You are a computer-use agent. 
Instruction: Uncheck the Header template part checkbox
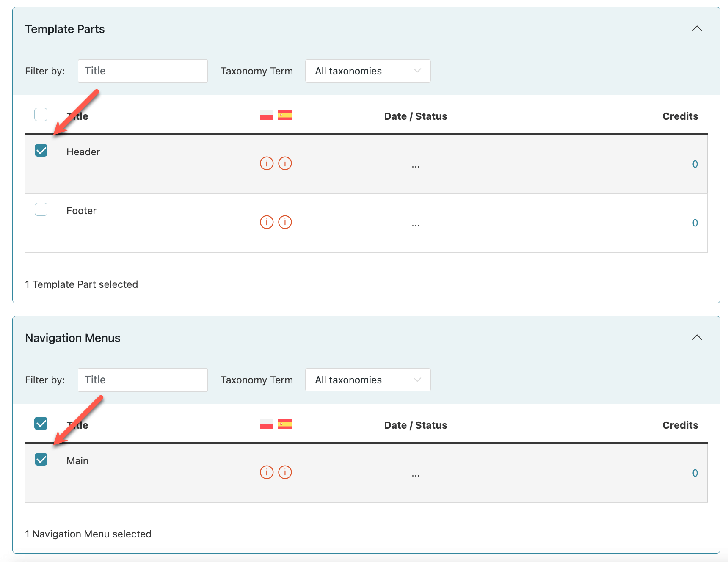(x=41, y=151)
